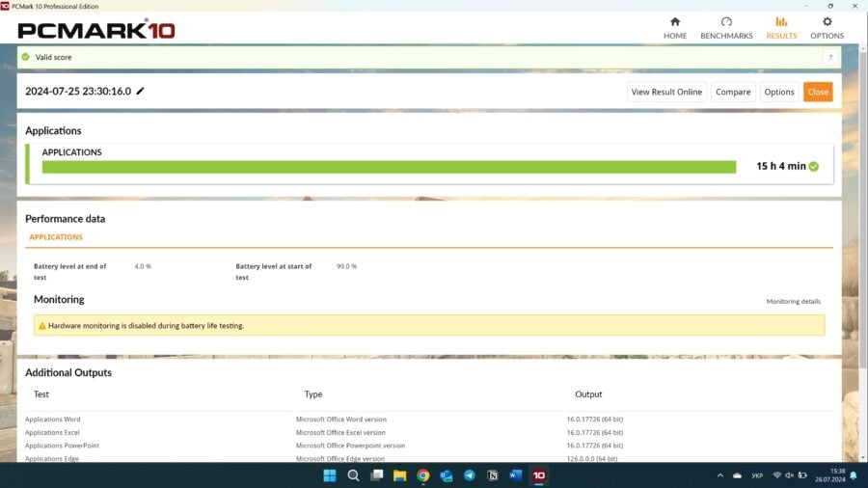Screen dimensions: 868x488
Task: Click the 15 h 4 min result
Action: point(781,166)
